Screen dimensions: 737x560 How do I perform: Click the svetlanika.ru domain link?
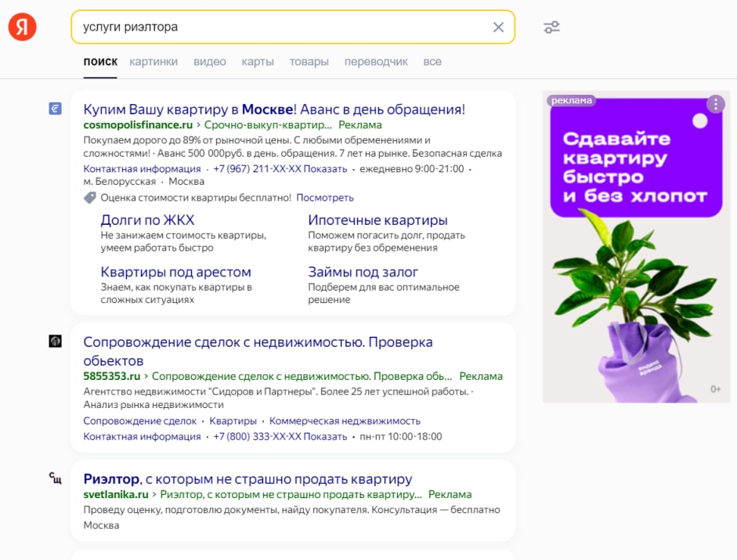click(x=116, y=494)
